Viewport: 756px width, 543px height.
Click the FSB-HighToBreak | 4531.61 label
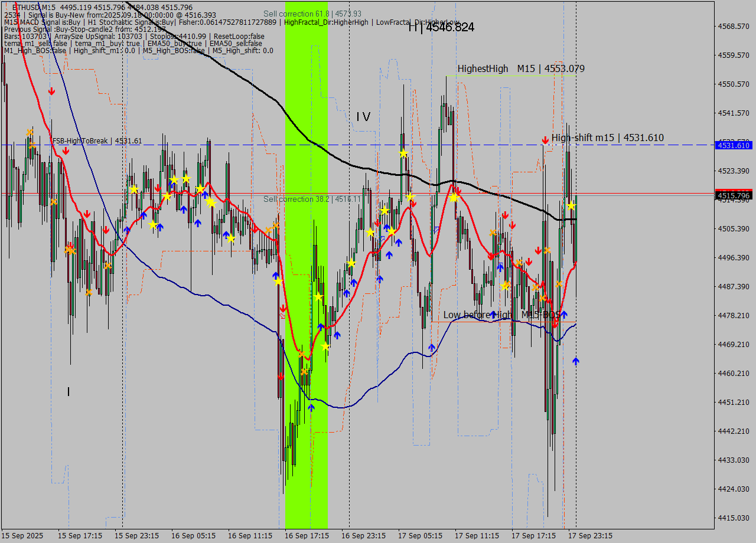97,141
